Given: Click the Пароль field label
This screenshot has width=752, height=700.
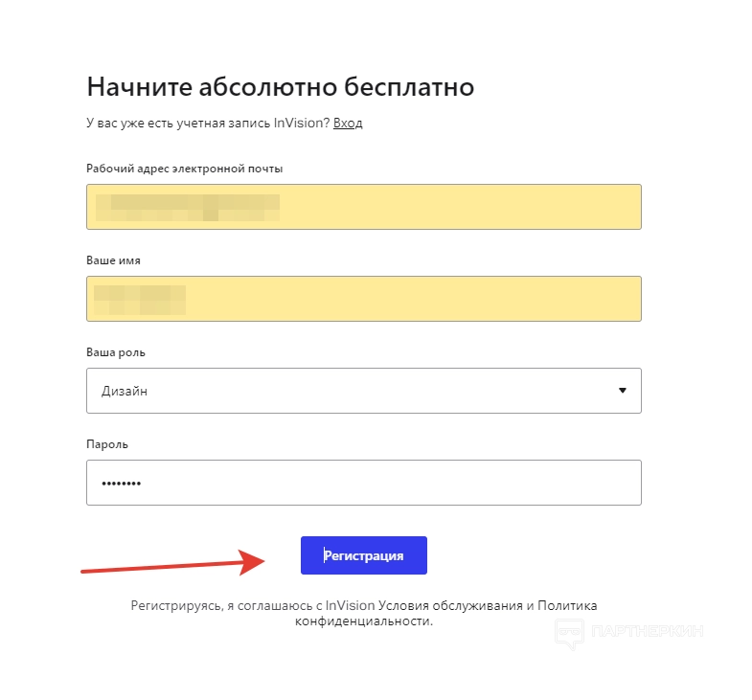Looking at the screenshot, I should click(107, 444).
